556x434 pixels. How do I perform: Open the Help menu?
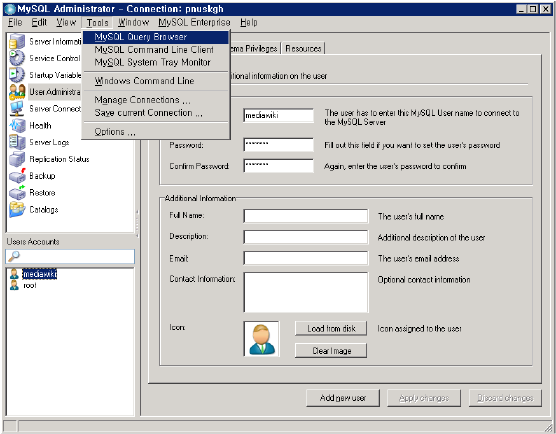[x=249, y=22]
